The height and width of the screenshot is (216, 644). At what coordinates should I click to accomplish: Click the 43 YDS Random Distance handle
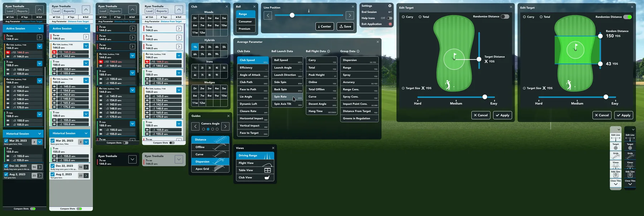pos(600,64)
